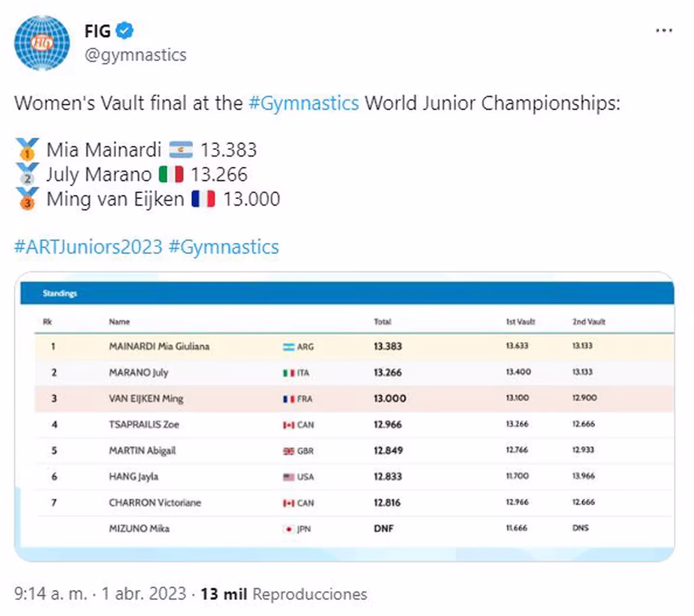Open the @gymnastics handle profile

[x=135, y=55]
